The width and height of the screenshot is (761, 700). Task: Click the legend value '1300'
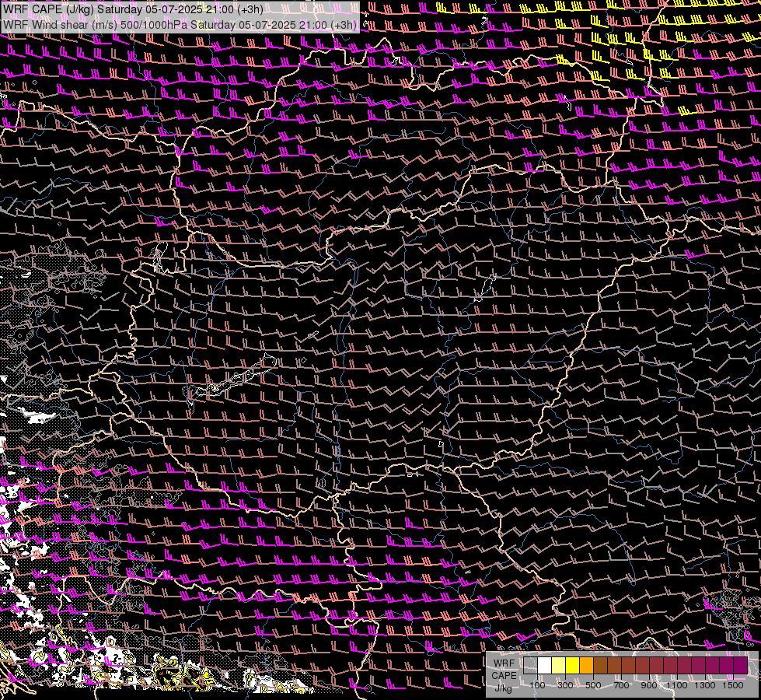pyautogui.click(x=705, y=685)
